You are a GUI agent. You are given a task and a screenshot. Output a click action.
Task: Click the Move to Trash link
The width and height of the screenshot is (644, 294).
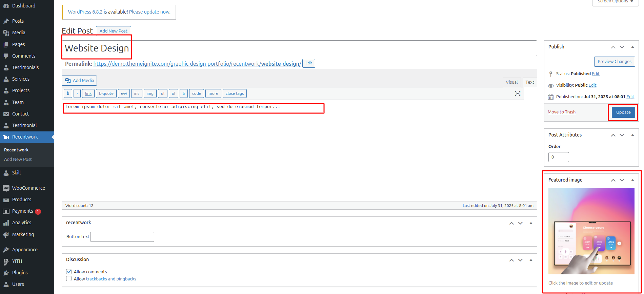click(561, 112)
